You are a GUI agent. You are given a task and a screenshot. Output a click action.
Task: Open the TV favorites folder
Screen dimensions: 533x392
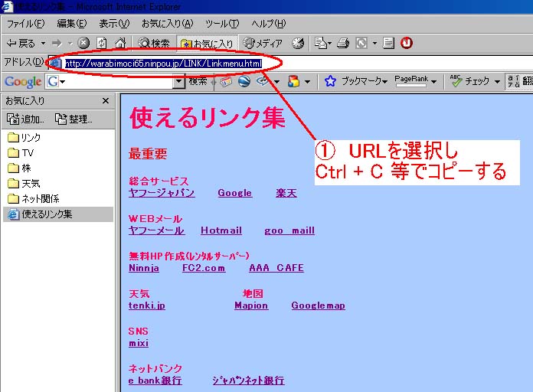click(x=21, y=153)
